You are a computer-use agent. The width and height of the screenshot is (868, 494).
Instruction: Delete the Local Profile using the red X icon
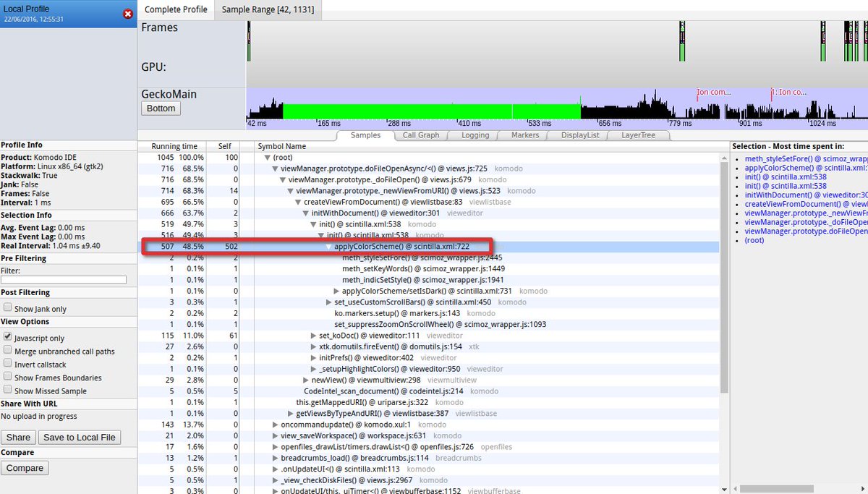128,13
